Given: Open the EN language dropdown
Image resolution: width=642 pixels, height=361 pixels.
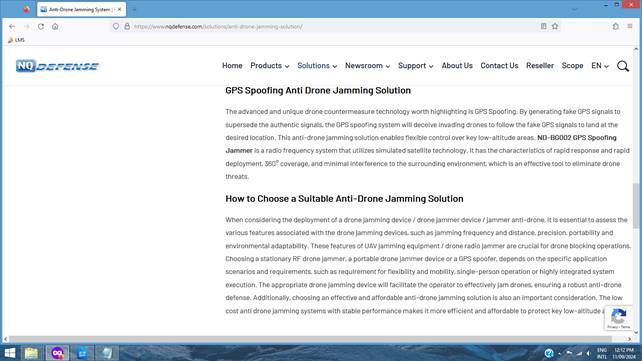Looking at the screenshot, I should pyautogui.click(x=600, y=65).
